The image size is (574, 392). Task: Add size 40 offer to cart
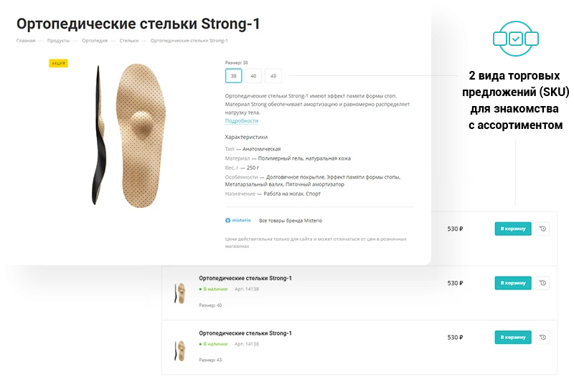click(x=513, y=283)
